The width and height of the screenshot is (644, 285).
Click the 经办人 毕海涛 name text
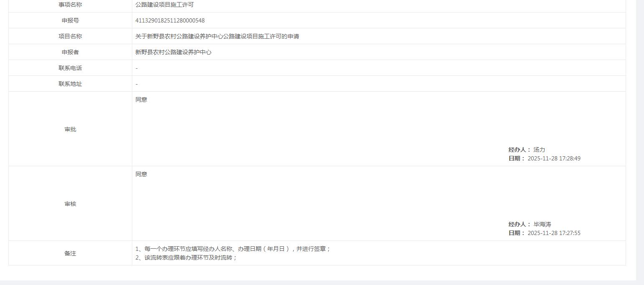tap(543, 224)
